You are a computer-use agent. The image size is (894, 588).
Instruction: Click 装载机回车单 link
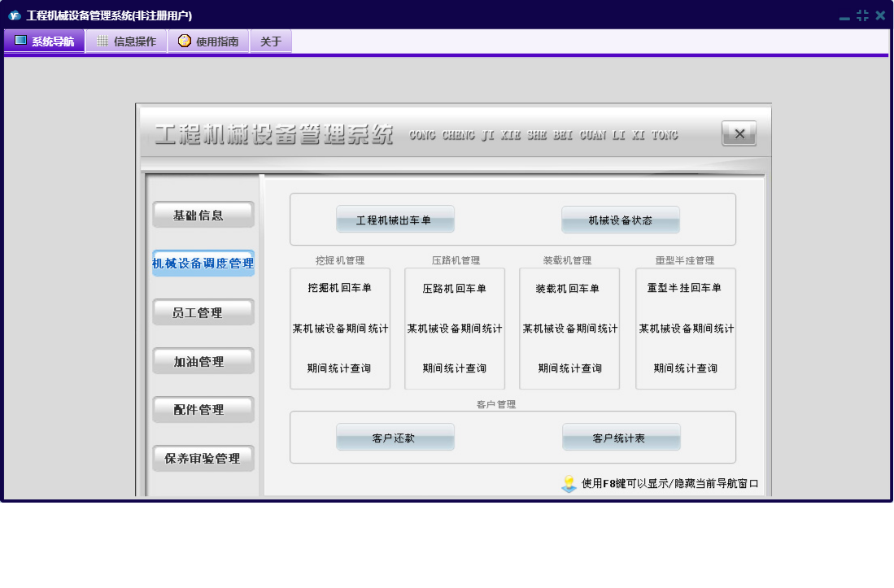[568, 288]
